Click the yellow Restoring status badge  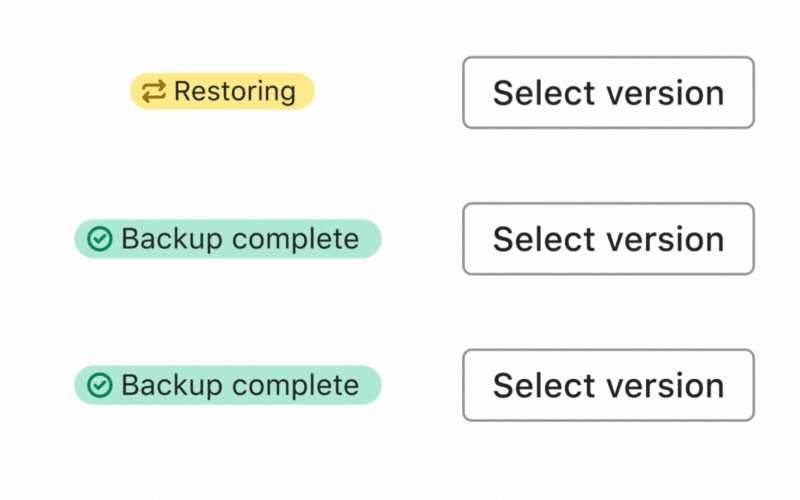pos(222,92)
